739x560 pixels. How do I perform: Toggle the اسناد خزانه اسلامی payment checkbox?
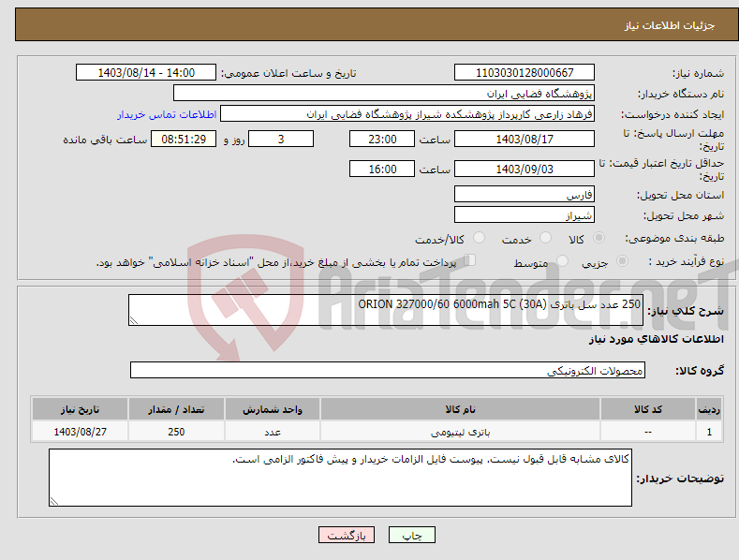point(470,260)
